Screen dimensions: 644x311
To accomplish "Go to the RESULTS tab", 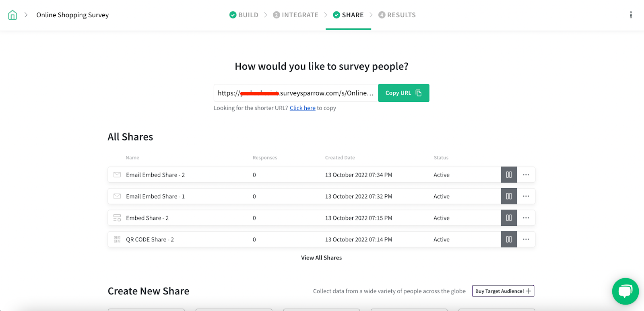I will coord(397,15).
